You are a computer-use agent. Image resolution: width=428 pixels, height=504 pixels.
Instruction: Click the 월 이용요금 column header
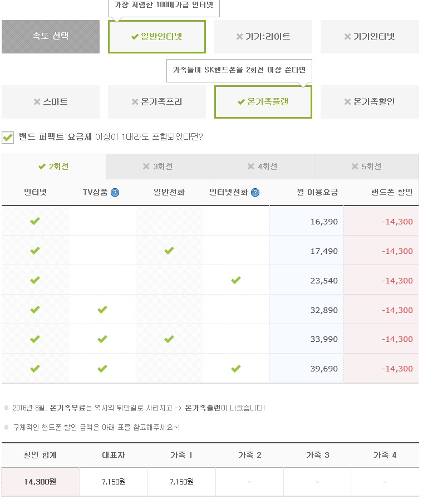(318, 193)
